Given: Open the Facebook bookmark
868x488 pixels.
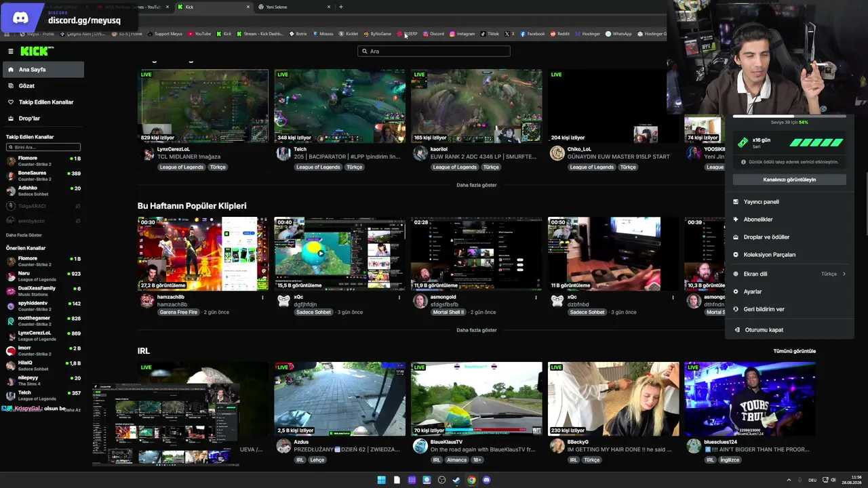Looking at the screenshot, I should 532,34.
